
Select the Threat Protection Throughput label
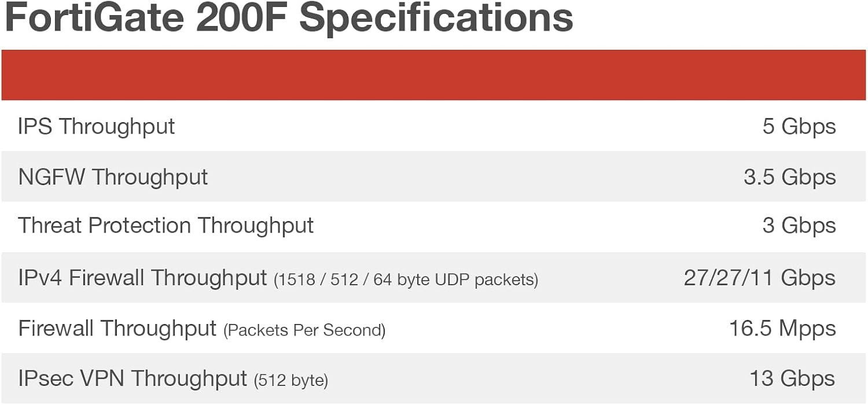(x=165, y=226)
